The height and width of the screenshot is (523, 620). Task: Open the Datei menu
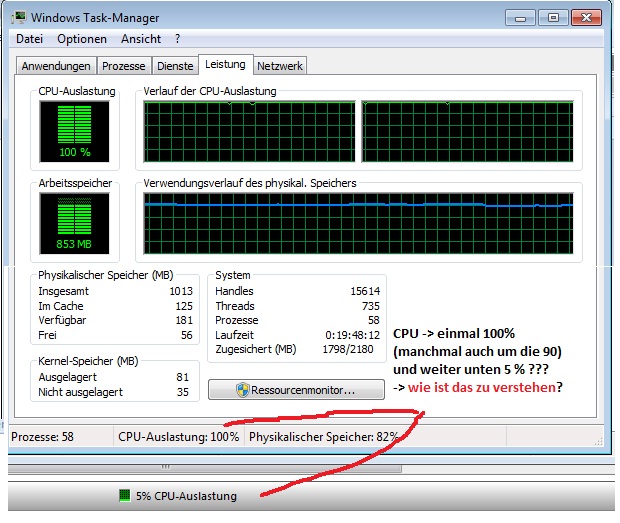[29, 39]
